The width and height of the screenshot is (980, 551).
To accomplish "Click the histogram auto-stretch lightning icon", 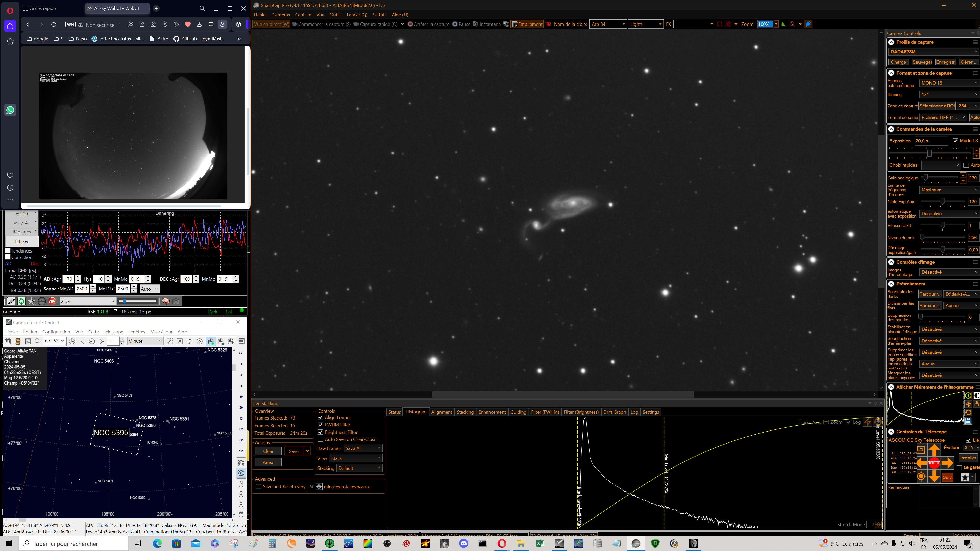I will coord(968,404).
